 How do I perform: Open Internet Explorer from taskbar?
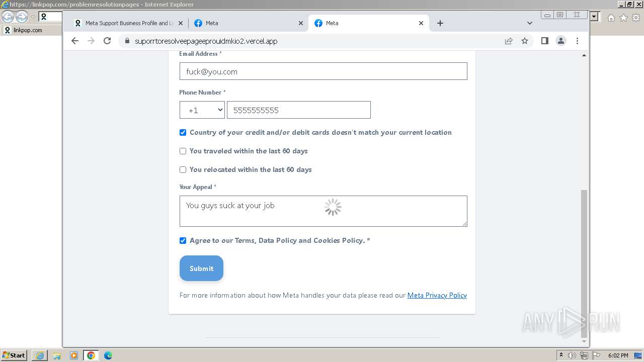pyautogui.click(x=40, y=355)
